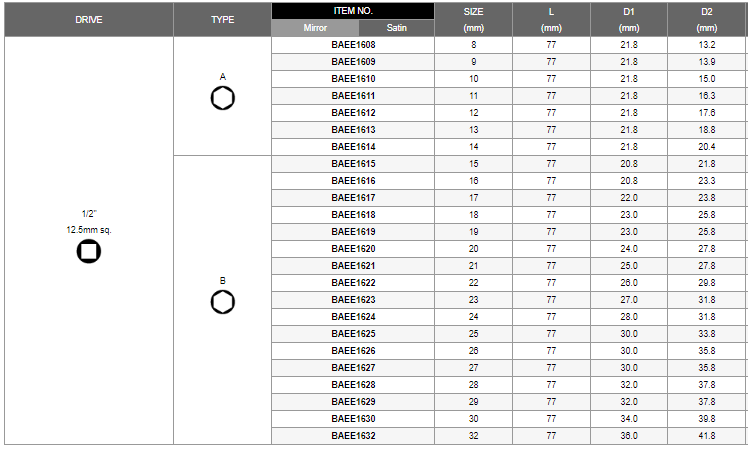Image resolution: width=748 pixels, height=449 pixels.
Task: Click the Type A hexagon icon
Action: tap(223, 98)
